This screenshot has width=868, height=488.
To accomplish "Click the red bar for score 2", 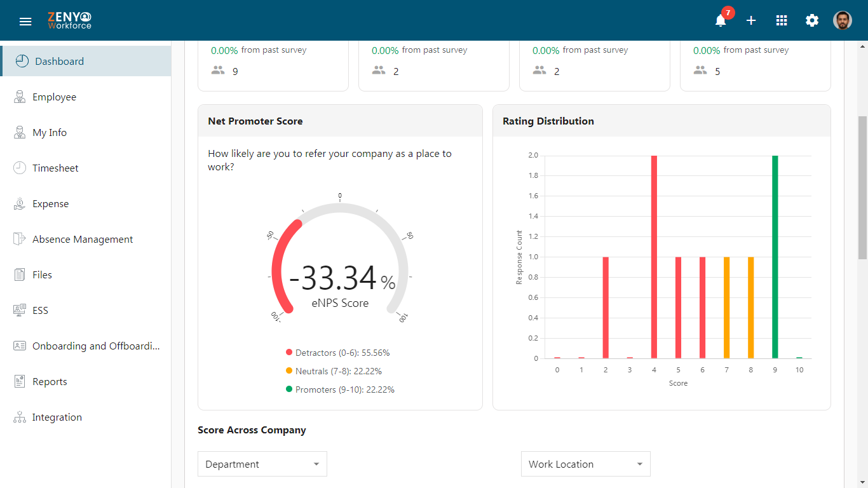I will (x=606, y=308).
